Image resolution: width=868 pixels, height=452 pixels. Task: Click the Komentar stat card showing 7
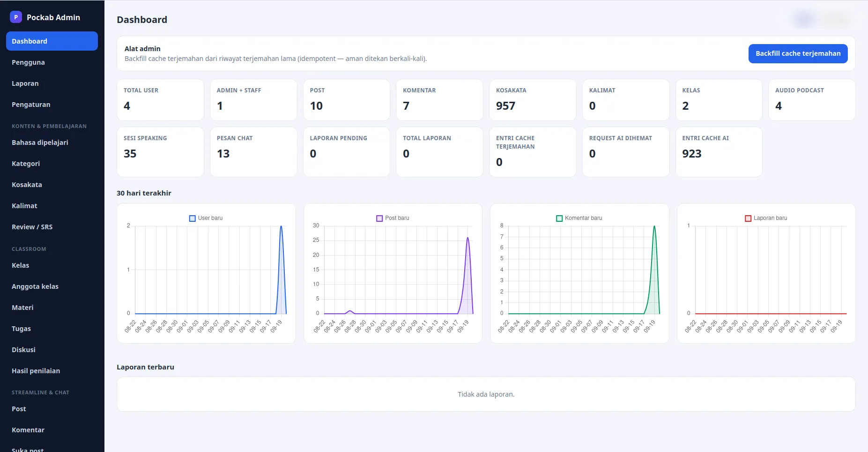pyautogui.click(x=439, y=100)
